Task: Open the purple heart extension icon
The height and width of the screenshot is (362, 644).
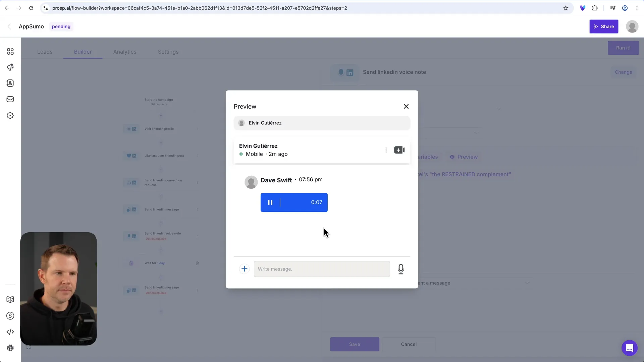Action: tap(582, 8)
